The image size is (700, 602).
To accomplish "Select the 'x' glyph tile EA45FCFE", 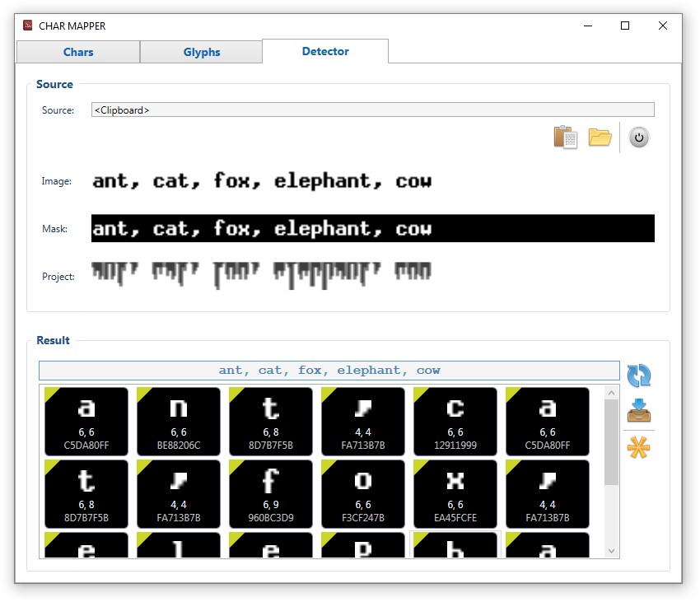I will point(455,494).
